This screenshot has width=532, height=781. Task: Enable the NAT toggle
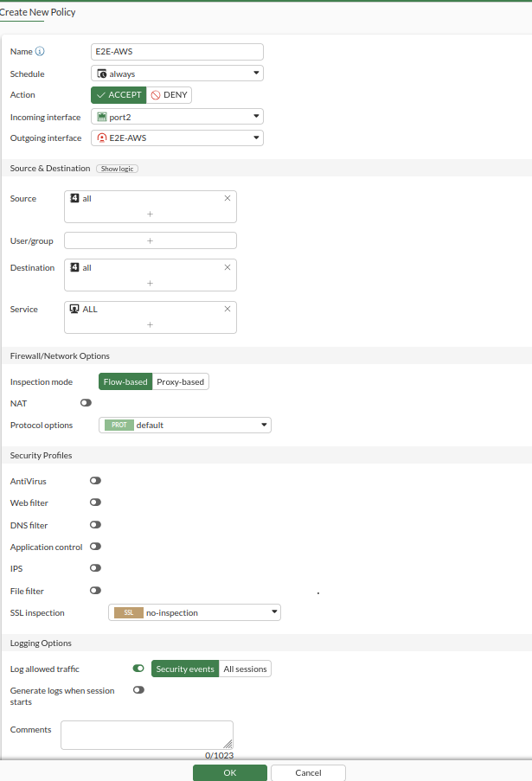pyautogui.click(x=86, y=403)
